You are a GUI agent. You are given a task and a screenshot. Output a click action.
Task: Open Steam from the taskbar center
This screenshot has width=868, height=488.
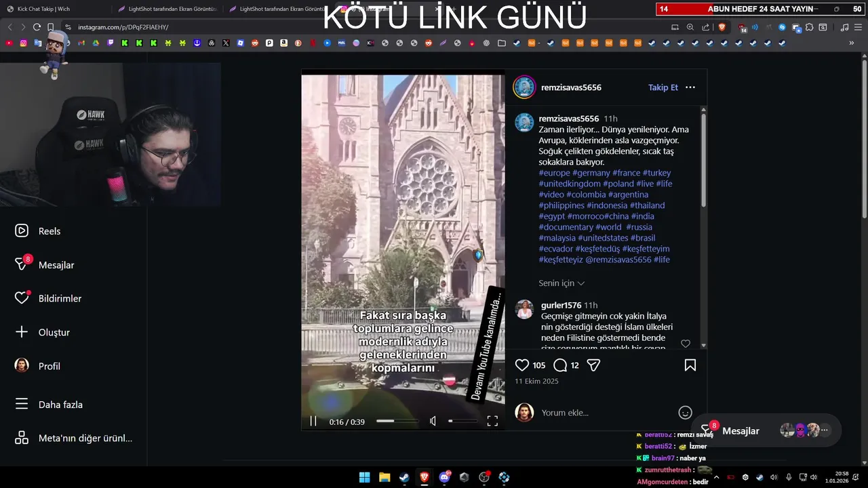point(404,477)
